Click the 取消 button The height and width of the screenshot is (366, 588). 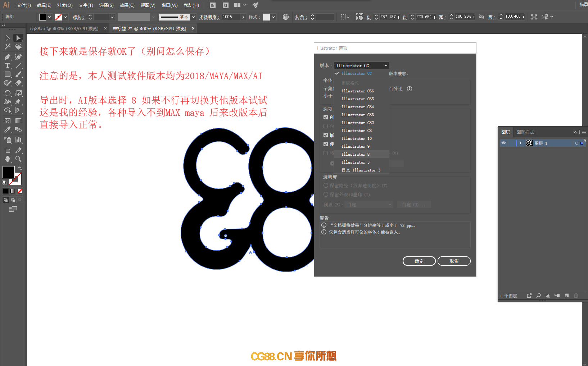(x=454, y=261)
